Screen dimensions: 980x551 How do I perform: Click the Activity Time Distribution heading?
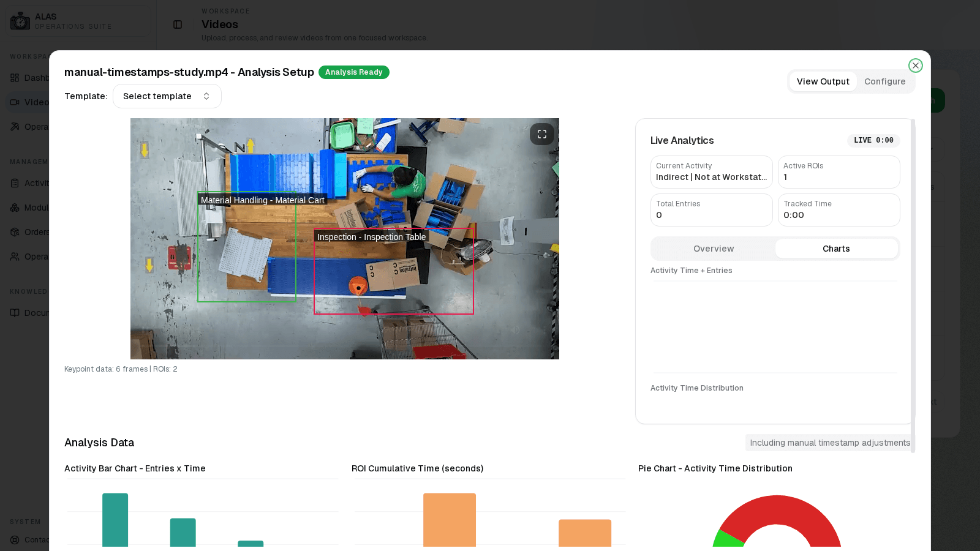click(696, 388)
